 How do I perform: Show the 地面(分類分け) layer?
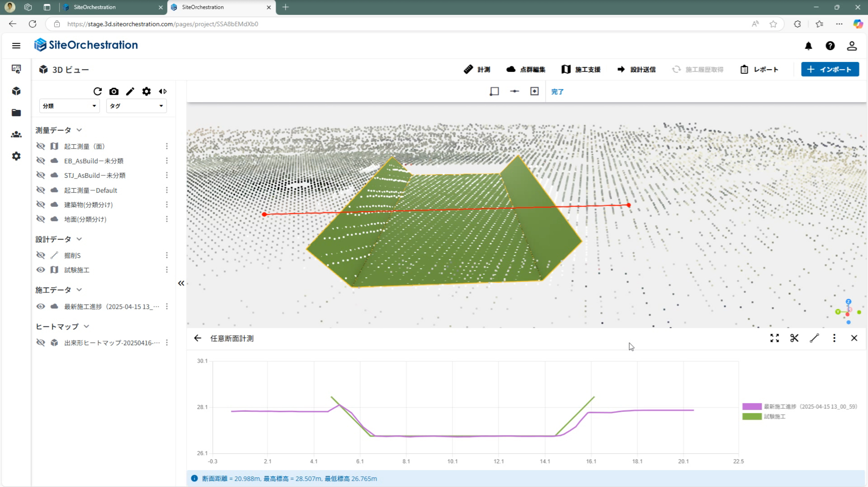coord(40,219)
